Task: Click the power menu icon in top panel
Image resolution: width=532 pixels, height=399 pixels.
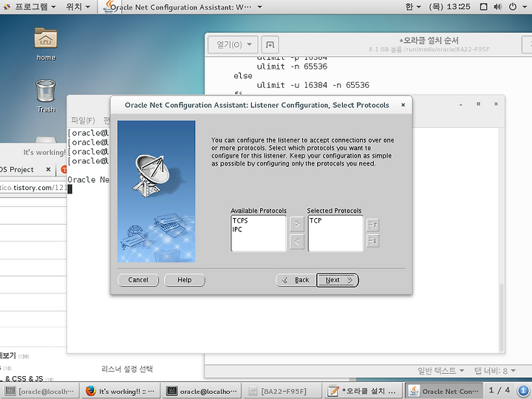Action: point(513,7)
